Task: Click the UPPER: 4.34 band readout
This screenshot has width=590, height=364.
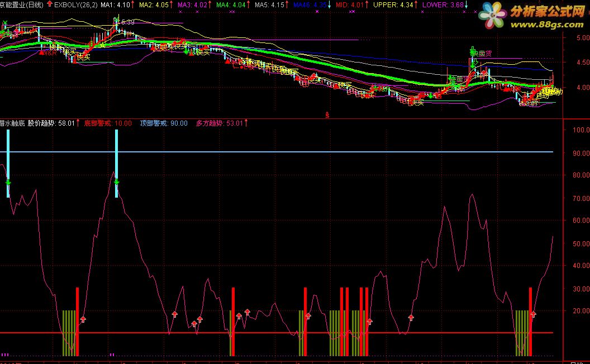Action: [393, 5]
